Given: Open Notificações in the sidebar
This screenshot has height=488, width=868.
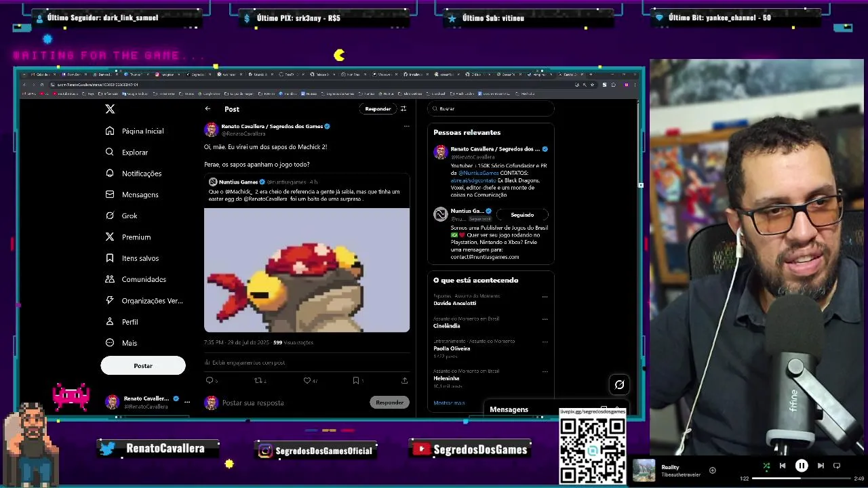Looking at the screenshot, I should coord(134,174).
